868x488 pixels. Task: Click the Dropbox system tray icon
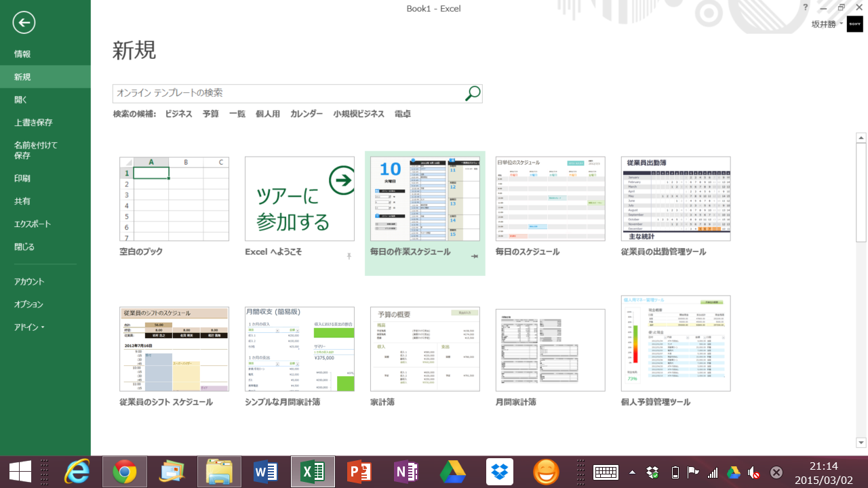point(652,472)
